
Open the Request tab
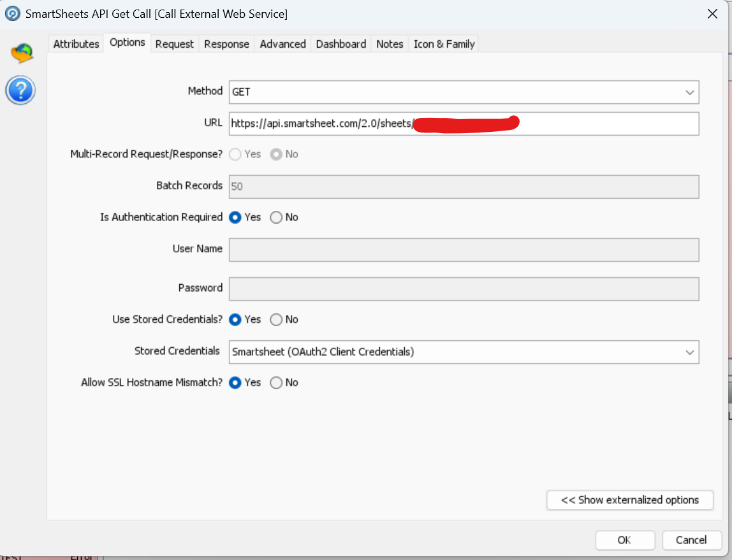[x=175, y=44]
